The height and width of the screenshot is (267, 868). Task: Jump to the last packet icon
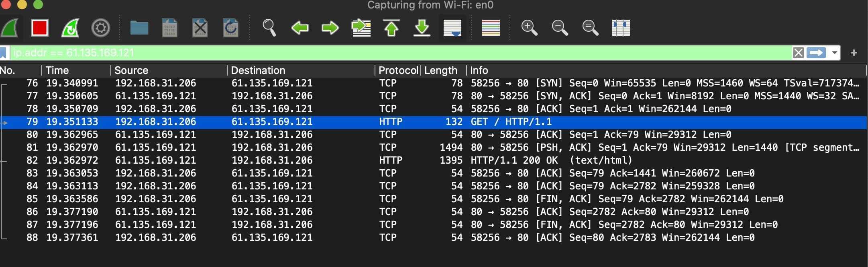[x=422, y=28]
